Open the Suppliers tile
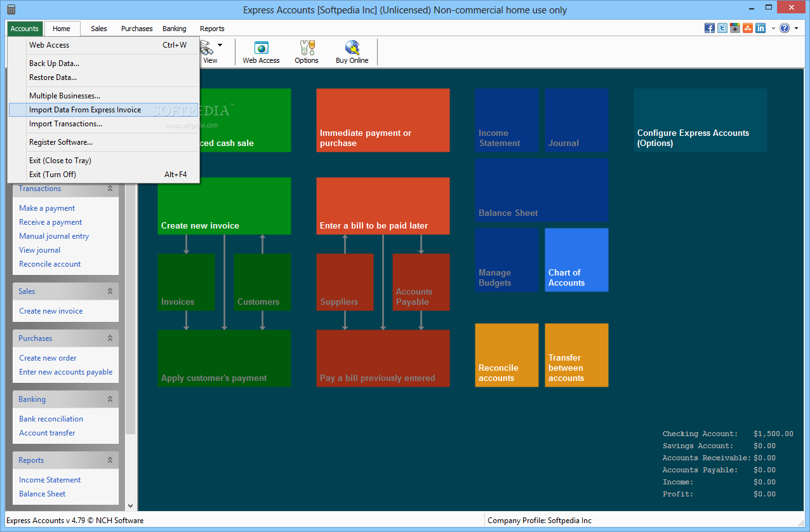810x532 pixels. coord(345,282)
